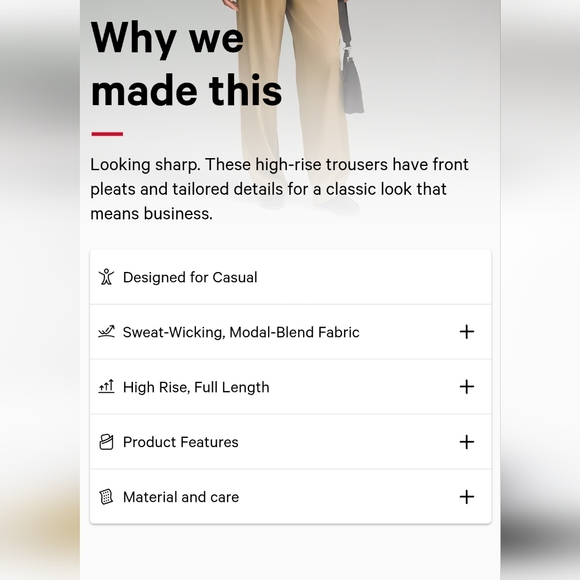580x580 pixels.
Task: Click the Material and care fabric icon
Action: click(x=106, y=497)
